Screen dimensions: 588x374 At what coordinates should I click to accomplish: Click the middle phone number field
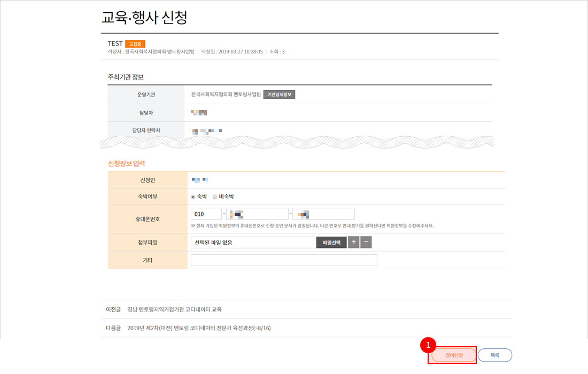[257, 214]
